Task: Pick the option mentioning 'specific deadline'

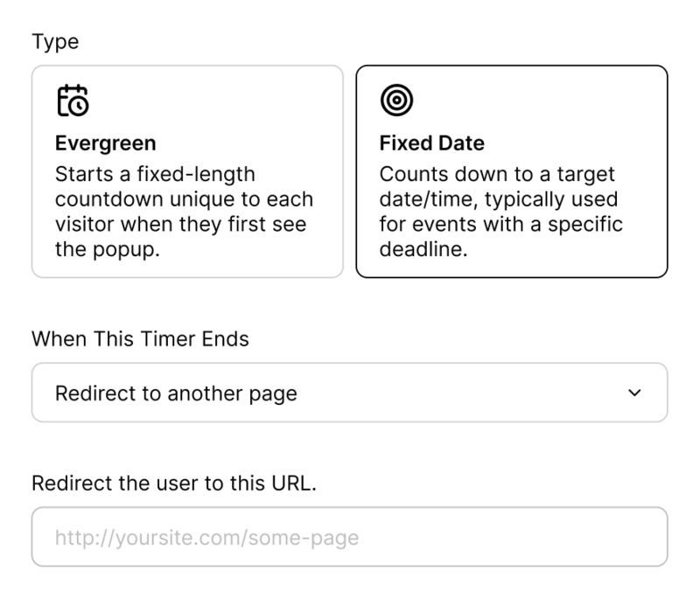Action: pyautogui.click(x=512, y=171)
